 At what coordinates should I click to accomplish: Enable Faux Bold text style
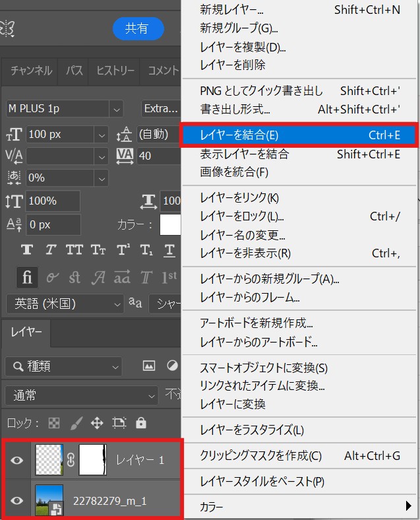click(27, 249)
